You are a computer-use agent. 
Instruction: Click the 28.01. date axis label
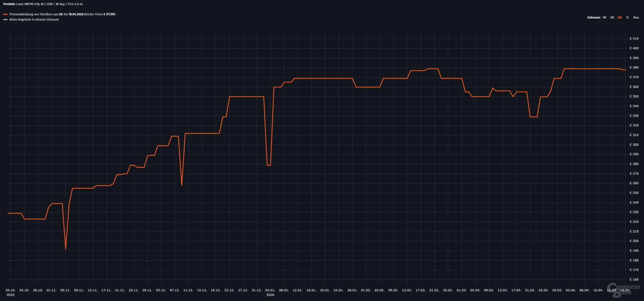pyautogui.click(x=352, y=290)
